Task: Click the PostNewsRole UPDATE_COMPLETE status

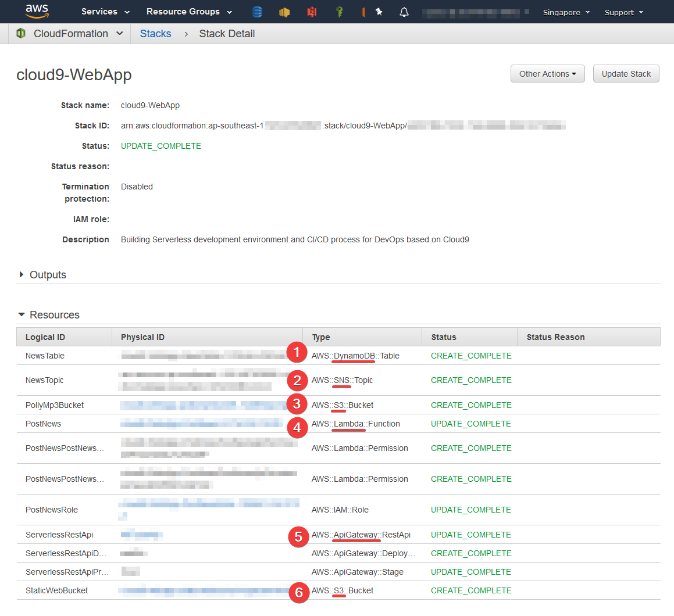Action: pos(471,510)
